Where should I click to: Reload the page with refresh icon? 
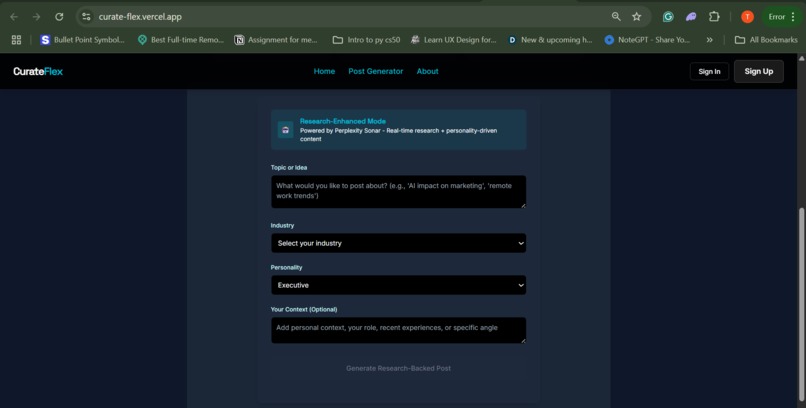[59, 17]
